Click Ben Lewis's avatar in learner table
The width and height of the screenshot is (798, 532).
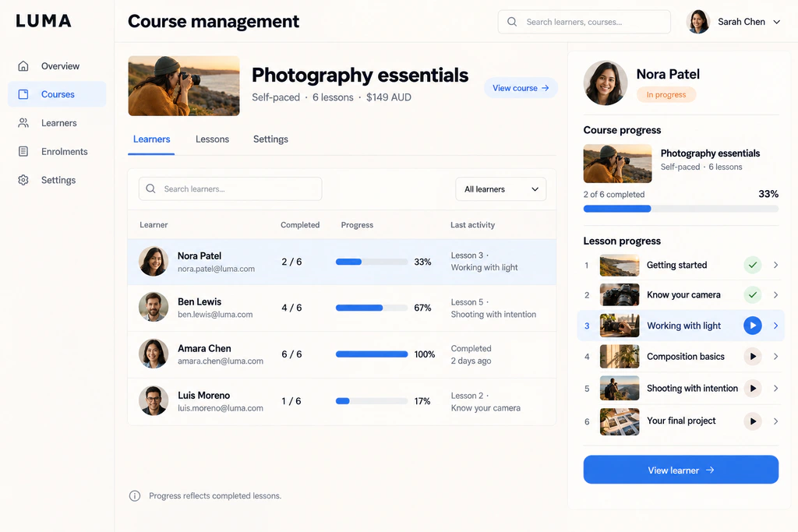point(154,307)
